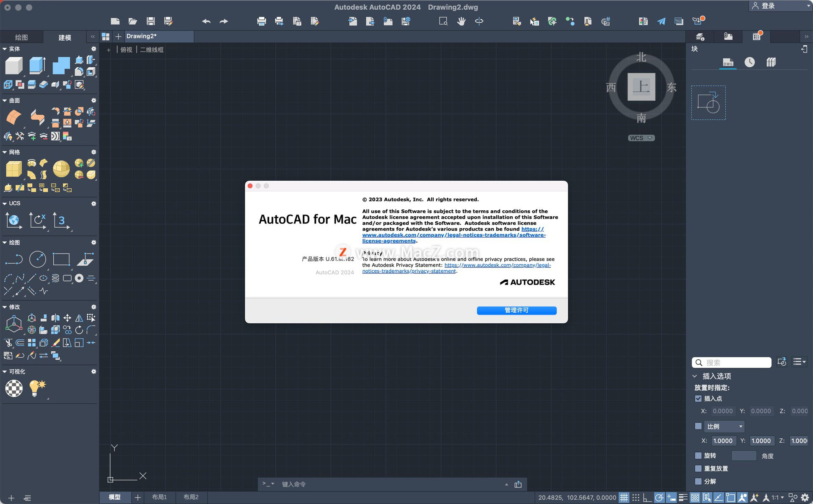Click the 俯视 view label
Screen dimensions: 813x504
click(x=126, y=50)
